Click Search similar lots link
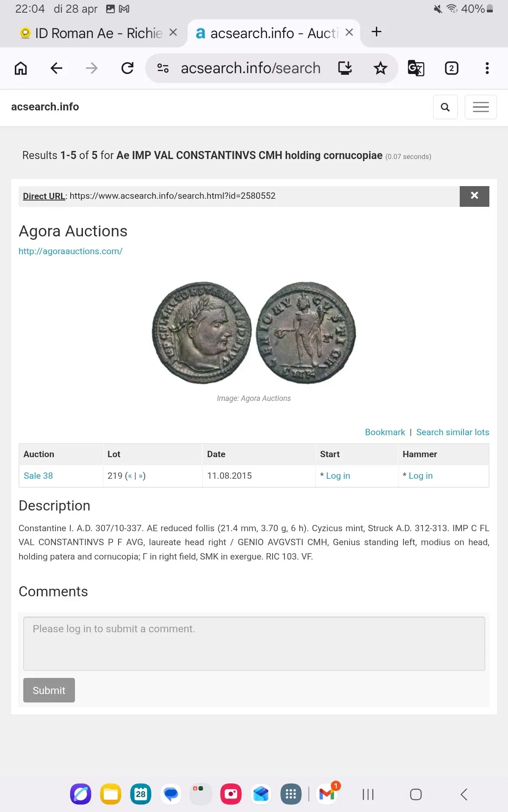The height and width of the screenshot is (812, 508). tap(453, 432)
